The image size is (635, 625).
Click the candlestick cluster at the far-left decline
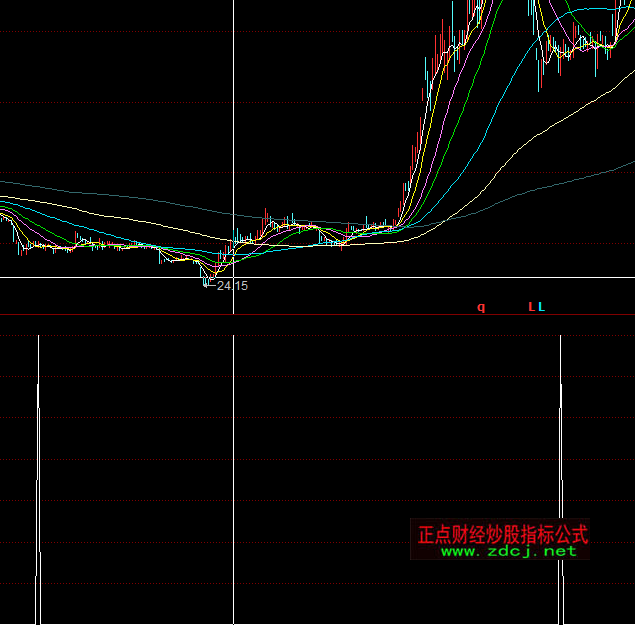20,238
